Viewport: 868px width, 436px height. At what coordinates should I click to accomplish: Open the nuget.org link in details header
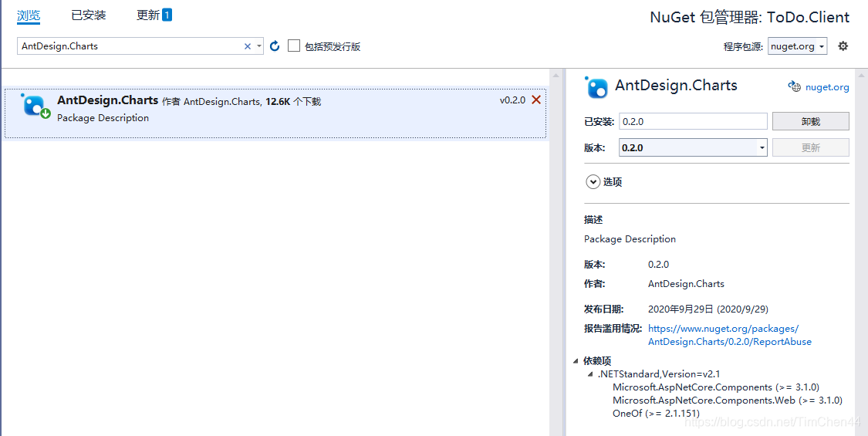pos(827,87)
